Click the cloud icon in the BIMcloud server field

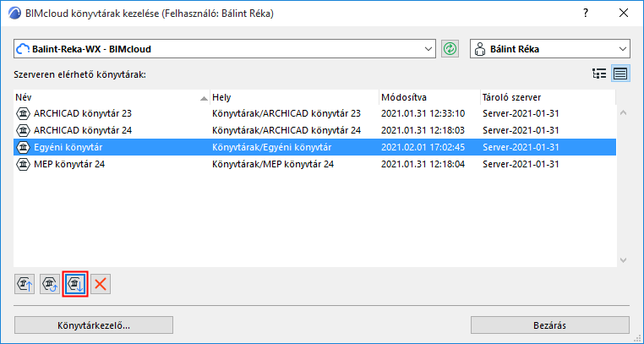[x=22, y=49]
